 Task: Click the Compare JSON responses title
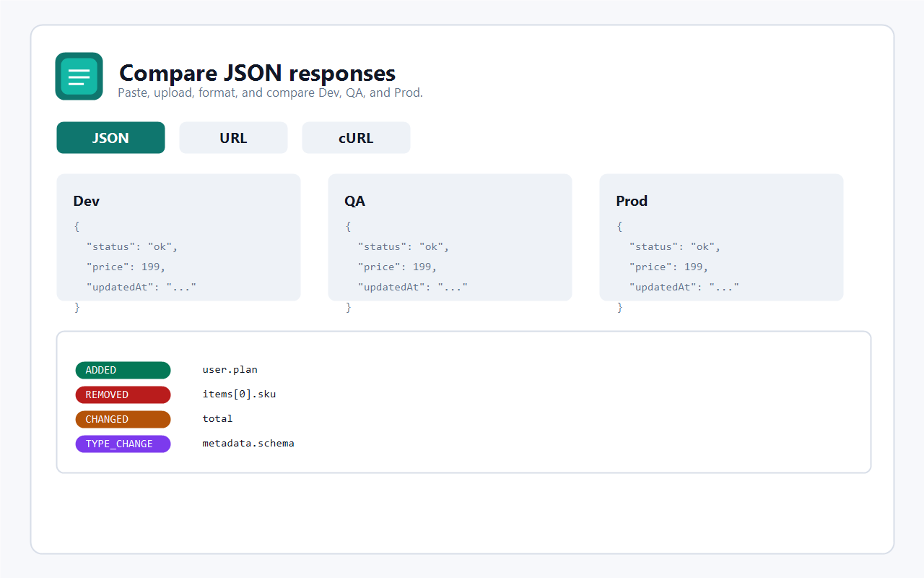point(257,73)
